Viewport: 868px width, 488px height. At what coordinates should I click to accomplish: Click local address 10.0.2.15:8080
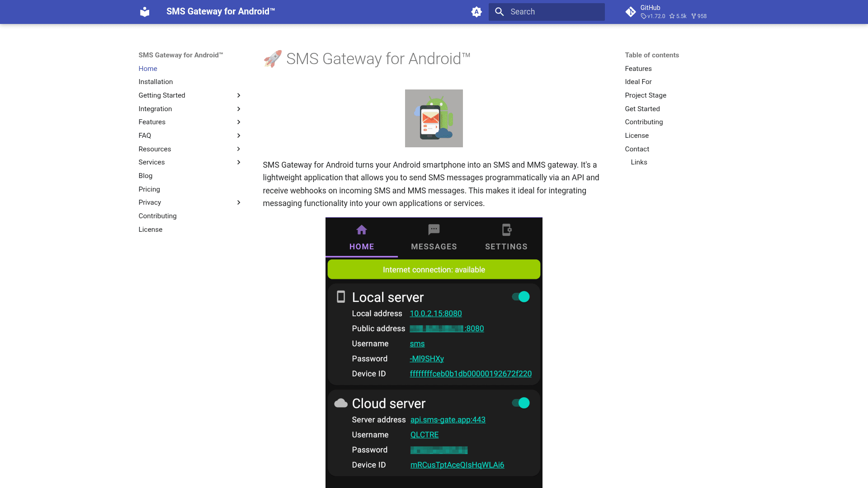pyautogui.click(x=436, y=314)
